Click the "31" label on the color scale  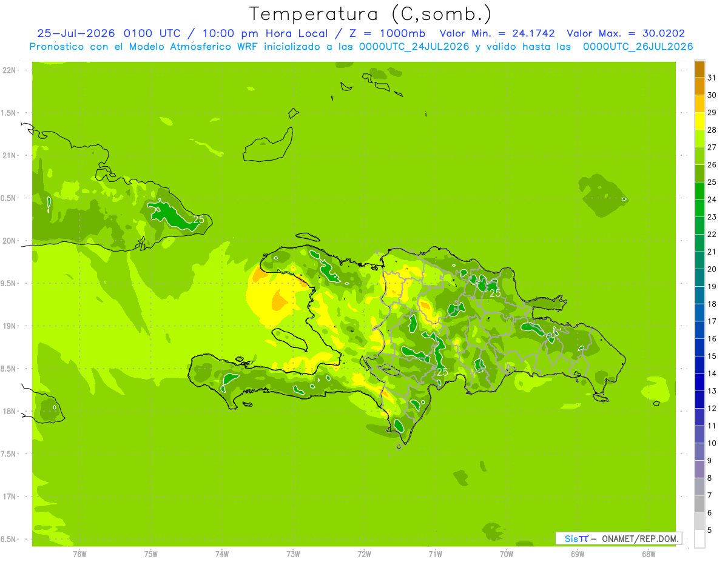click(x=712, y=78)
